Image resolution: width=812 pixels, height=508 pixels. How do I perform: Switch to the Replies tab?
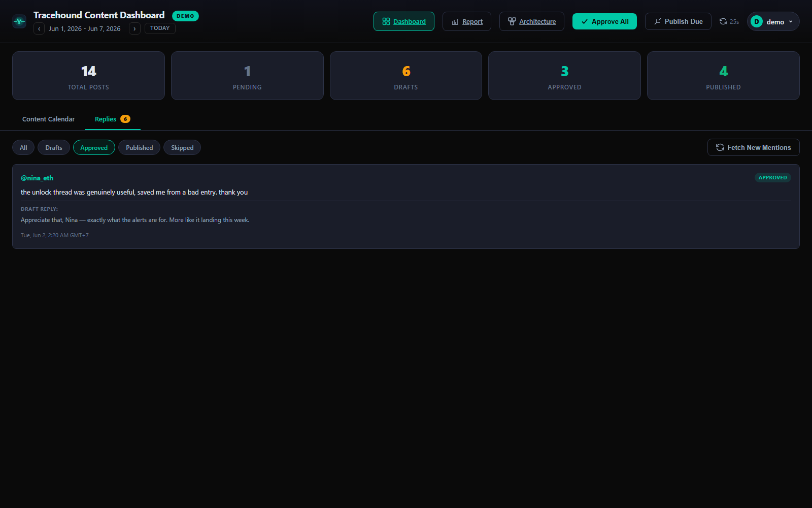[x=113, y=119]
